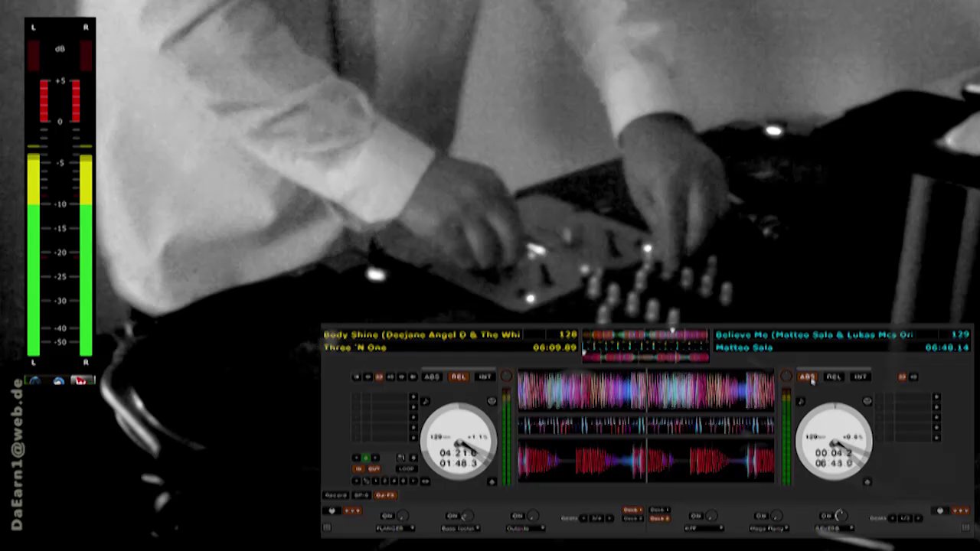The image size is (980, 551).
Task: Enable ABS mode on the left deck
Action: [433, 377]
